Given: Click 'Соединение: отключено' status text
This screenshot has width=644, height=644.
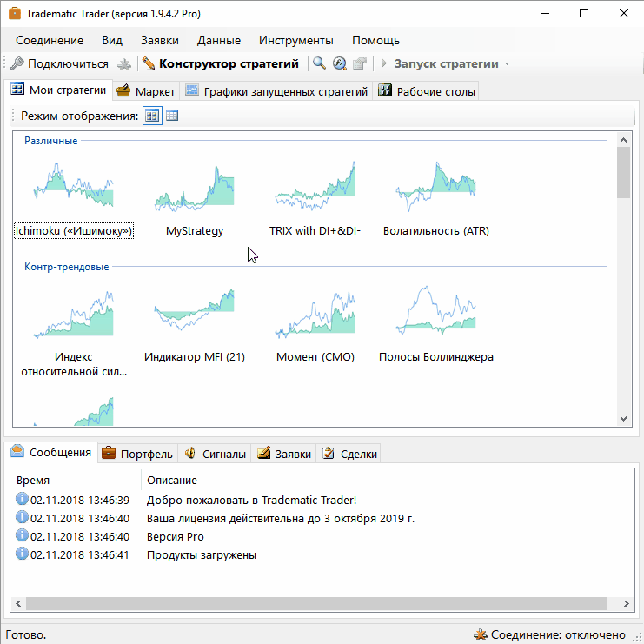Looking at the screenshot, I should [x=558, y=634].
